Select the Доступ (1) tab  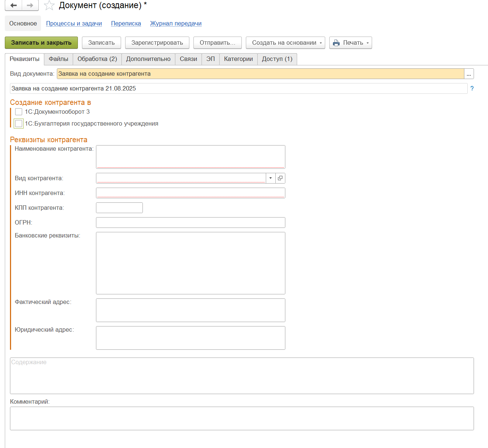pyautogui.click(x=277, y=59)
